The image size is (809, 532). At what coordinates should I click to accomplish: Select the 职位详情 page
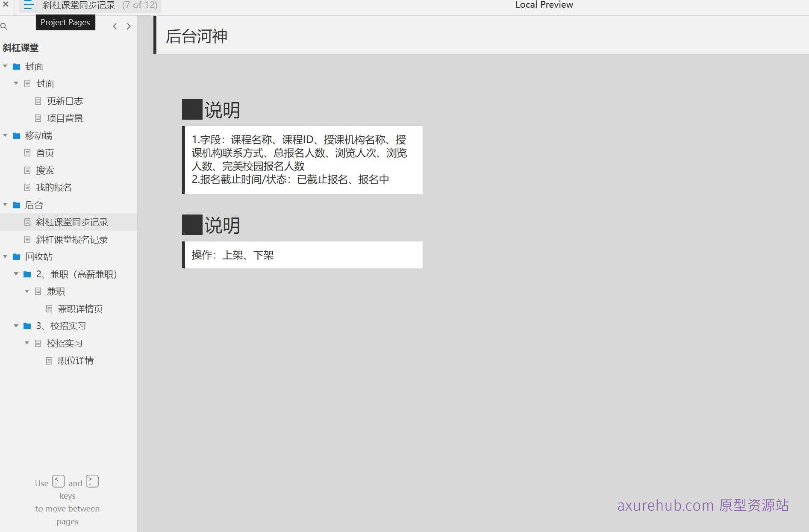(76, 360)
